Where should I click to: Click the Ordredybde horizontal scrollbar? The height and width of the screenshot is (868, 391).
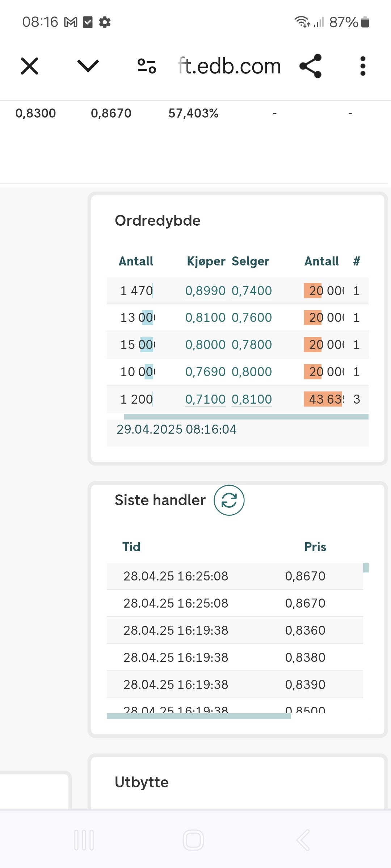tap(246, 417)
